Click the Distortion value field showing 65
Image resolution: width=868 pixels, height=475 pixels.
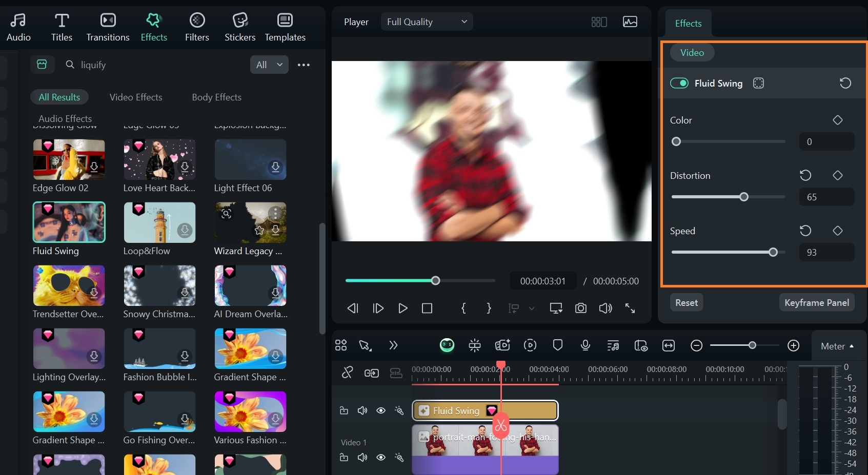click(827, 197)
